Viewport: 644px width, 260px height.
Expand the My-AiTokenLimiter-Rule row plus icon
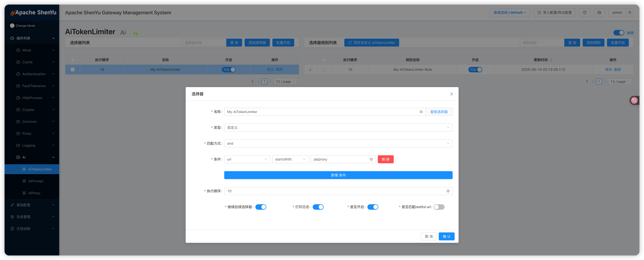pos(310,70)
